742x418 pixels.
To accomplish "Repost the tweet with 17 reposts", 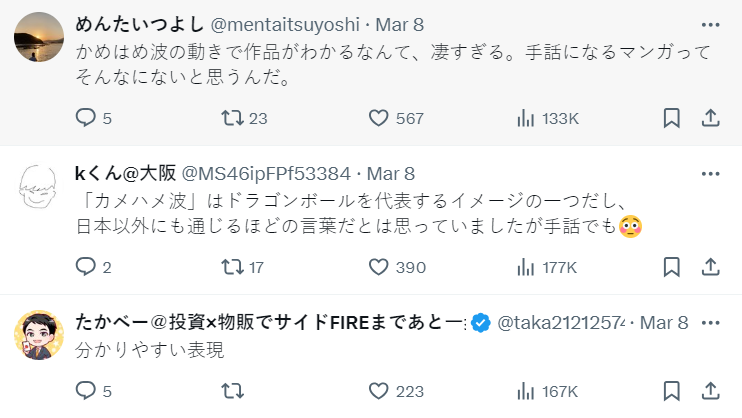I will (231, 267).
